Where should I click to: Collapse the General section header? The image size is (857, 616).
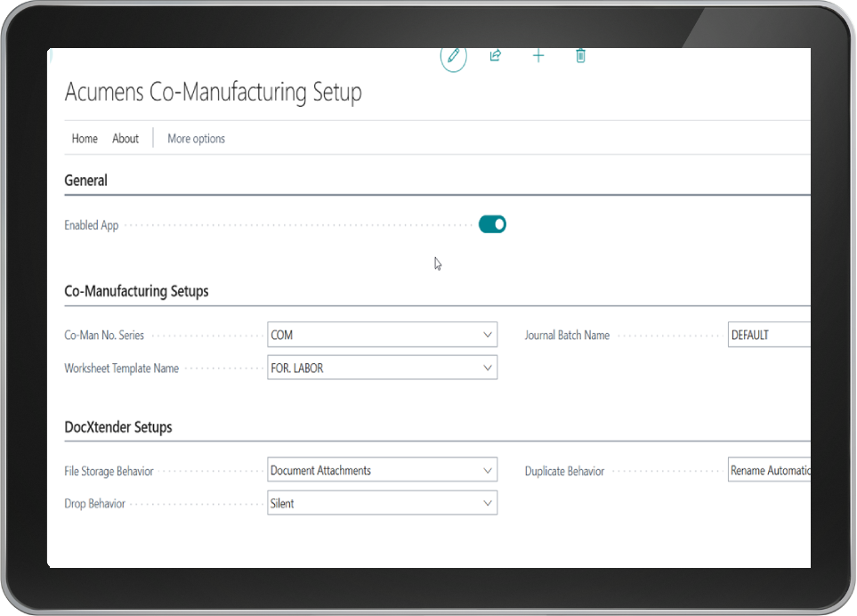tap(85, 181)
